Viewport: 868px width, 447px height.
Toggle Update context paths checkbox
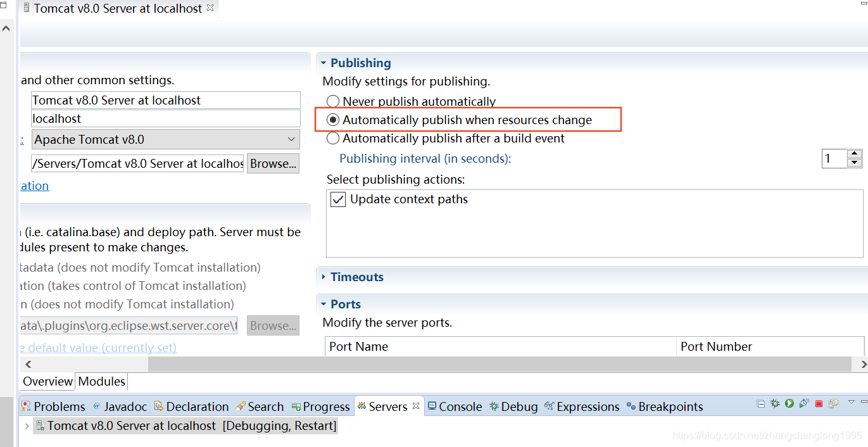[x=339, y=199]
